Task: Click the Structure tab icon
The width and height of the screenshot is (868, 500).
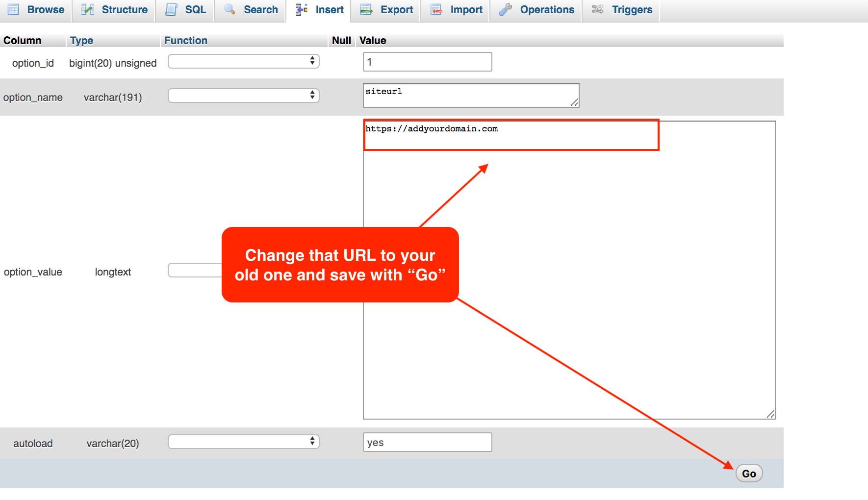Action: (88, 9)
